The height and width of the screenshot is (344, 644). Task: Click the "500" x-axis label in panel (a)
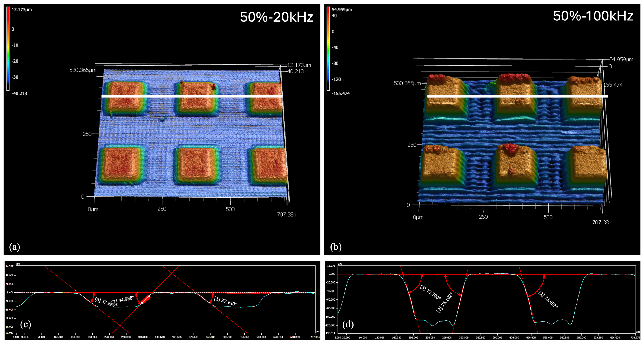click(230, 209)
